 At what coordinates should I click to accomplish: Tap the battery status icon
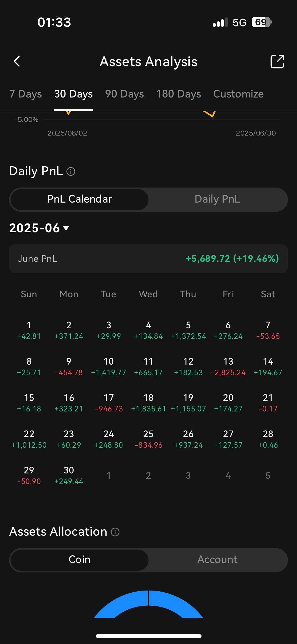[261, 22]
